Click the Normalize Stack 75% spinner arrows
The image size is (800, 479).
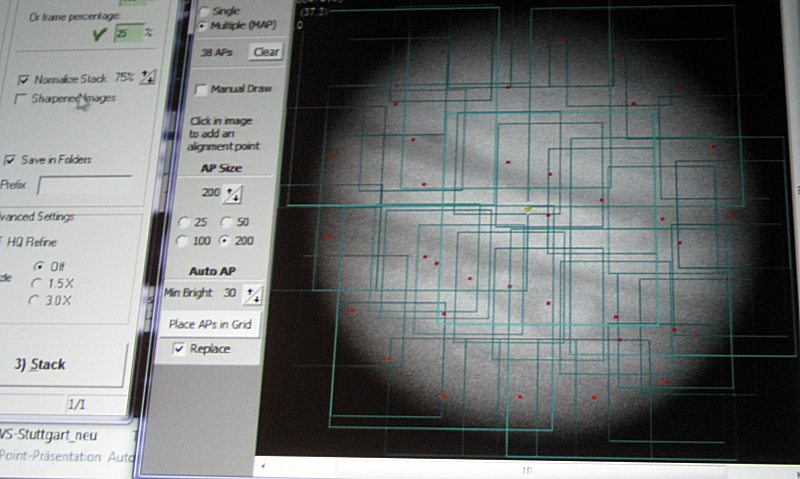tap(148, 77)
